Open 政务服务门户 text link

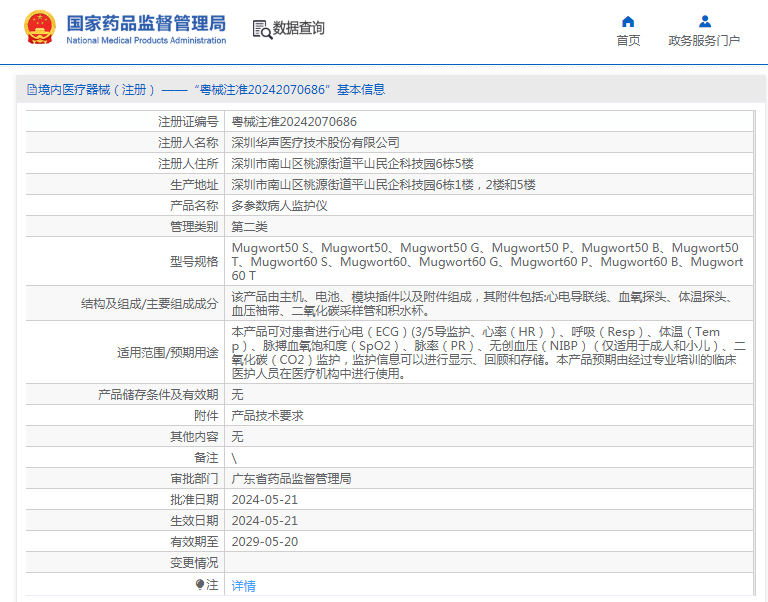(x=704, y=41)
